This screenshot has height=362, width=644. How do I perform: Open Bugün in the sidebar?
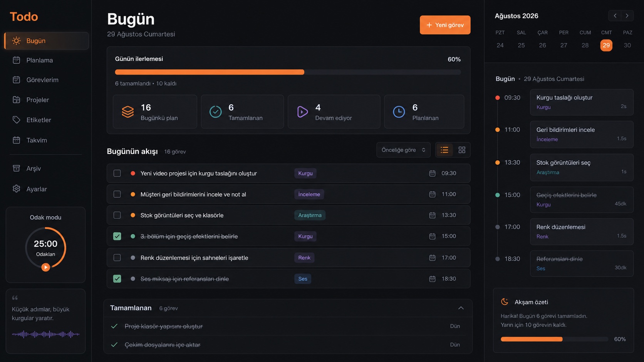point(47,41)
